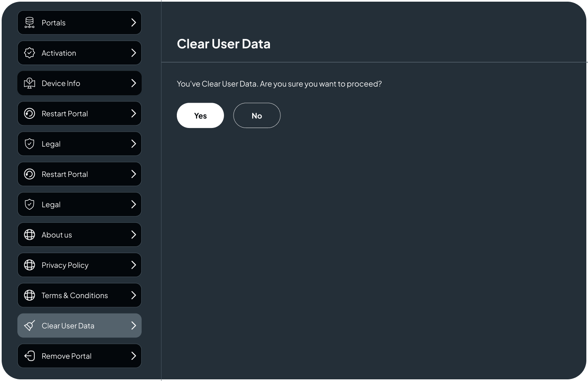Expand the Remove Portal chevron arrow
Screen dimensions: 588x381
coord(133,356)
